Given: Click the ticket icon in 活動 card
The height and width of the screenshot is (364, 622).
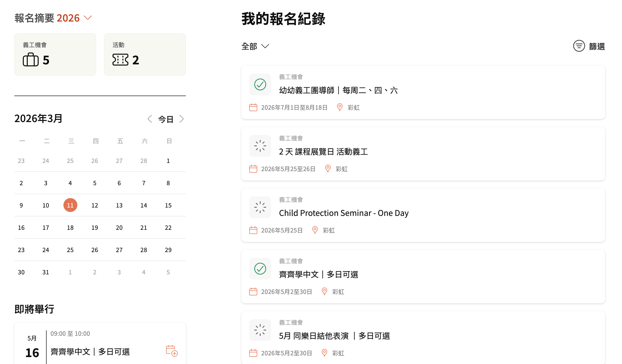Looking at the screenshot, I should click(x=120, y=60).
